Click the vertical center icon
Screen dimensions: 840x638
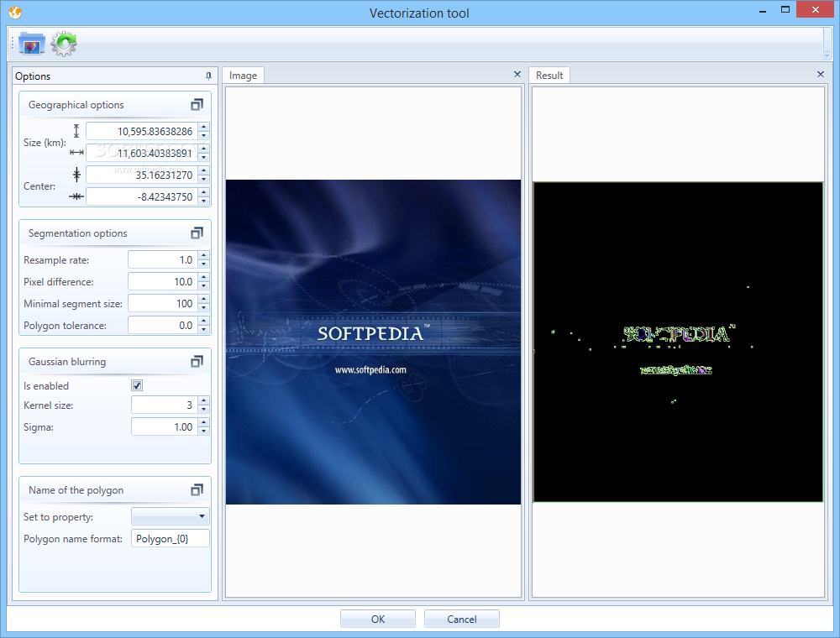coord(76,175)
